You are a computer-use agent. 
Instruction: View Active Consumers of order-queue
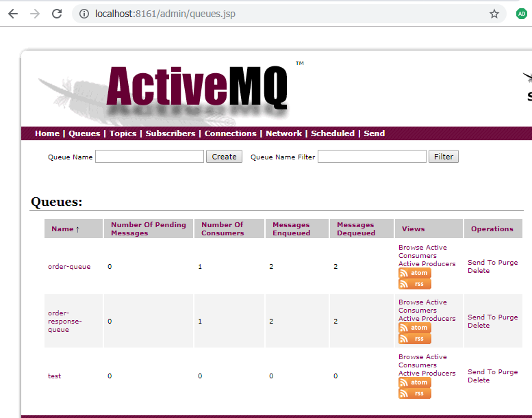click(x=422, y=252)
